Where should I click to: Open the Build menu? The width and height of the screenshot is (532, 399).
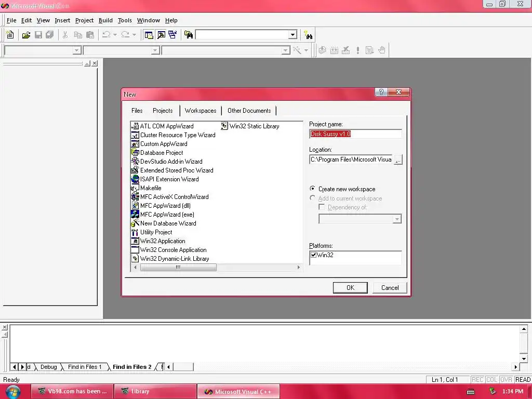(105, 20)
